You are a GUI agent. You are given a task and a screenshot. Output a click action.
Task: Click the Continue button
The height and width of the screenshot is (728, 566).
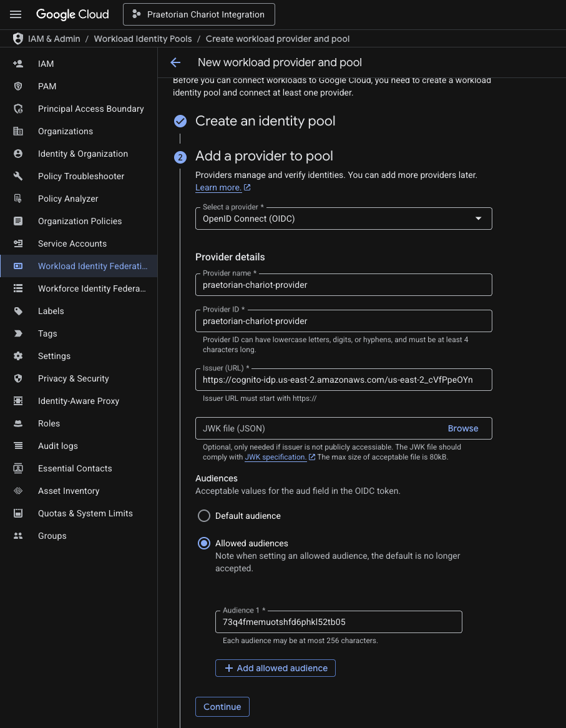click(x=222, y=707)
